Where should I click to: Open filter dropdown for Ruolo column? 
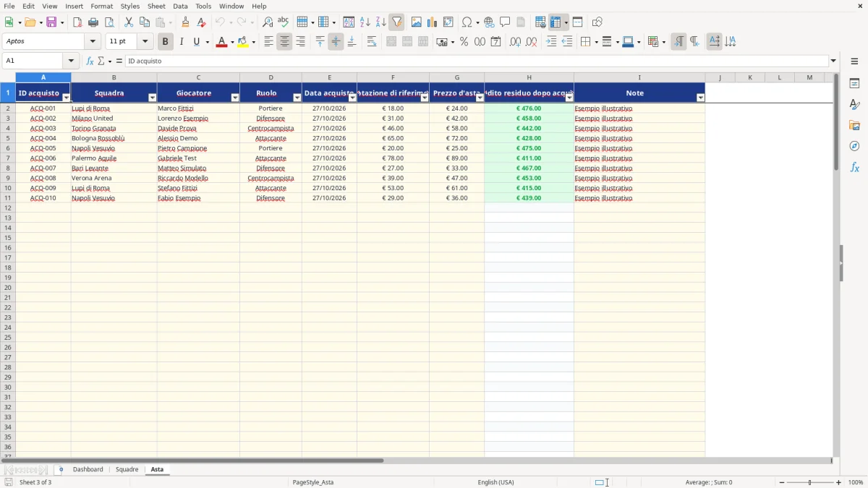297,98
